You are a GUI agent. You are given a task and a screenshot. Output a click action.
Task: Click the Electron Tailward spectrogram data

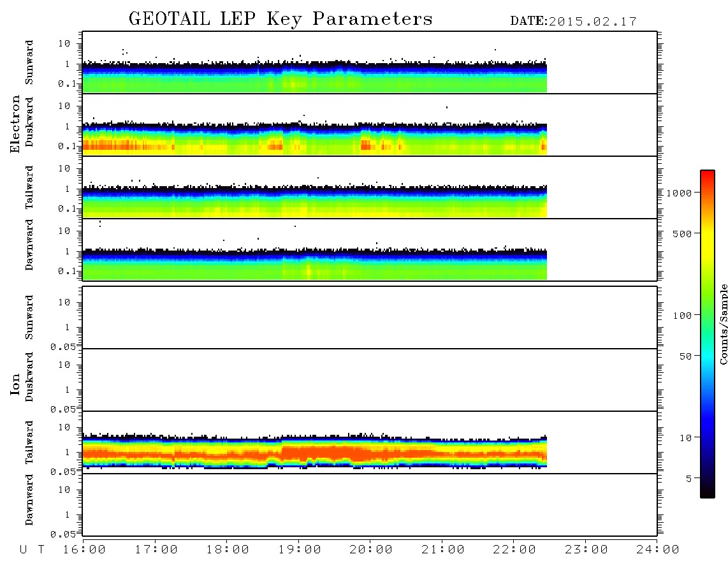pos(315,201)
